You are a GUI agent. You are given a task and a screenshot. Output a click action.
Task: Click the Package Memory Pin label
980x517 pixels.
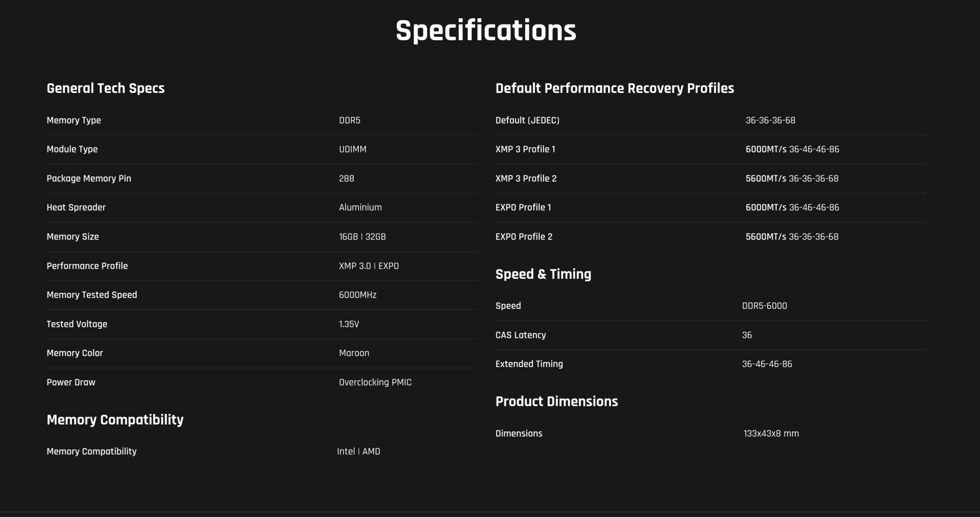point(89,179)
